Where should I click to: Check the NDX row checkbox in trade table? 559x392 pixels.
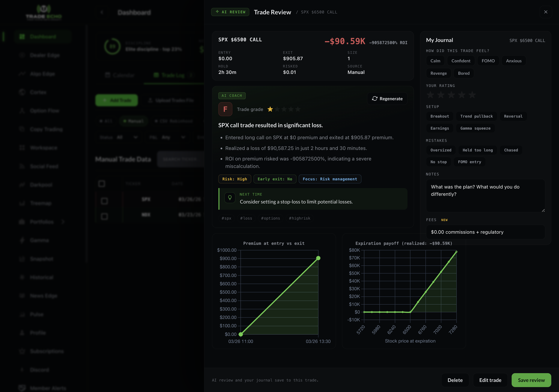point(104,216)
